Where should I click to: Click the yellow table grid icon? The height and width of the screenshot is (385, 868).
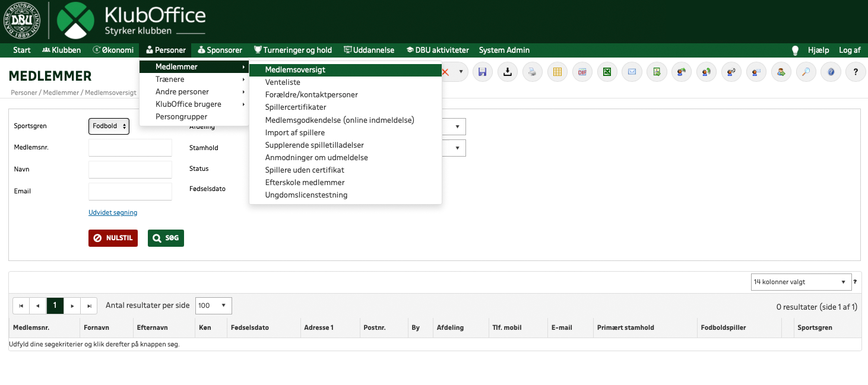pyautogui.click(x=557, y=72)
